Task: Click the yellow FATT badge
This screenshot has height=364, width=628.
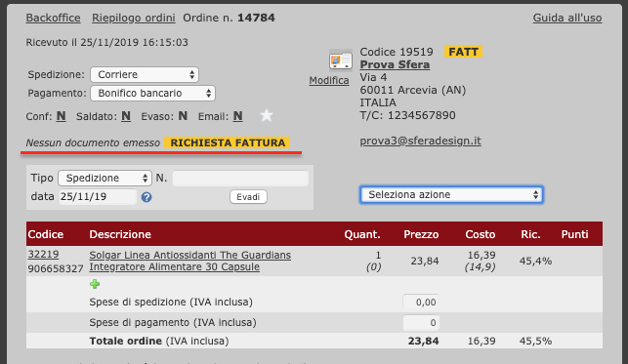Action: (463, 52)
